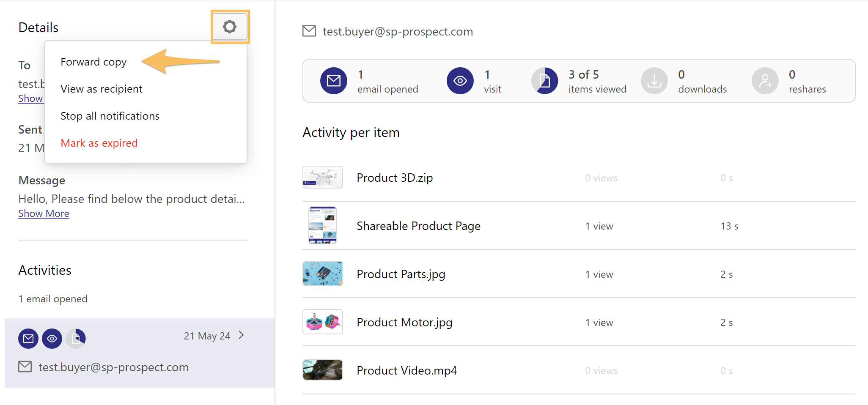
Task: Click test.buyer@sp-prospect.com at the top
Action: click(398, 32)
